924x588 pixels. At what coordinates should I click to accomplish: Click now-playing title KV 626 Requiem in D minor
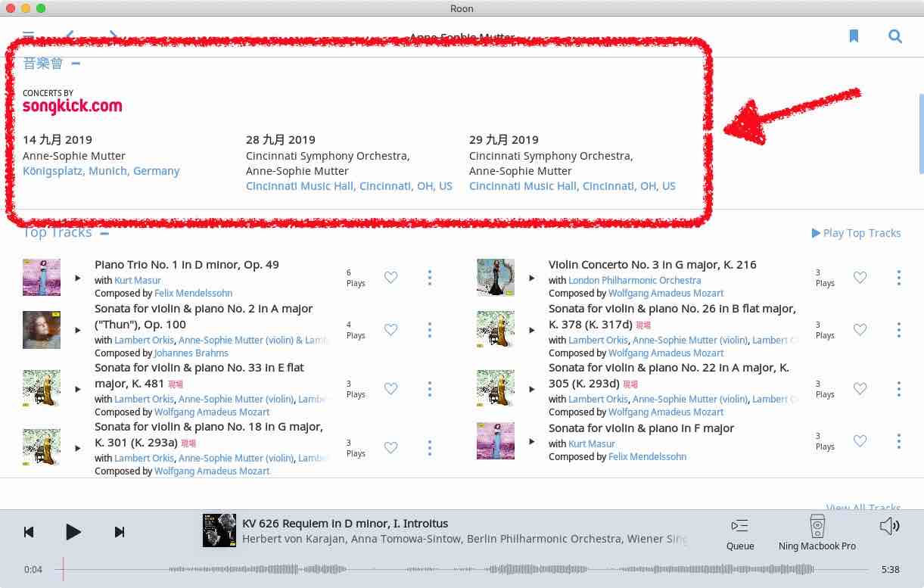pyautogui.click(x=345, y=524)
